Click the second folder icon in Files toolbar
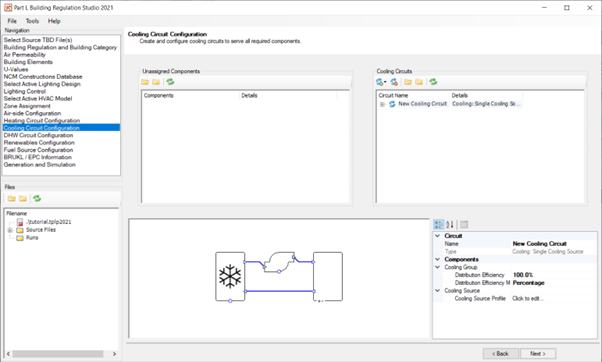This screenshot has width=602, height=362. (23, 198)
